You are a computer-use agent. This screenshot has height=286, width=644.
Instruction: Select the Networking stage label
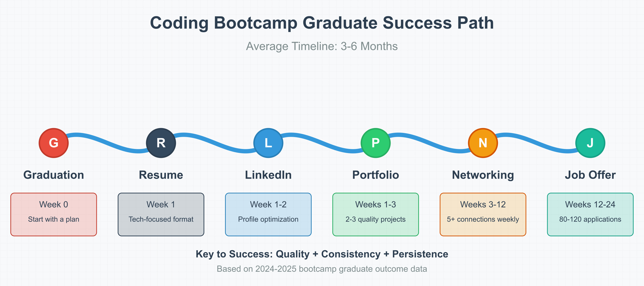(483, 175)
